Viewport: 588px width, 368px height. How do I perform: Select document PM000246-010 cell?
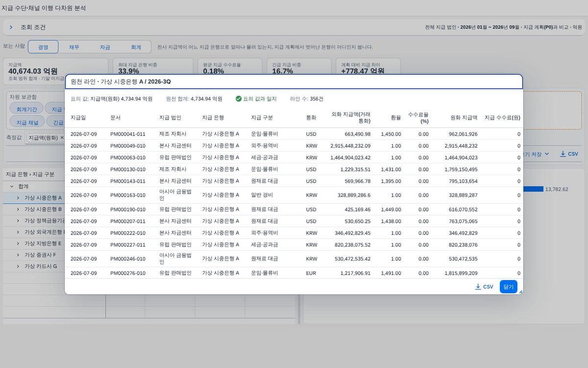[128, 259]
